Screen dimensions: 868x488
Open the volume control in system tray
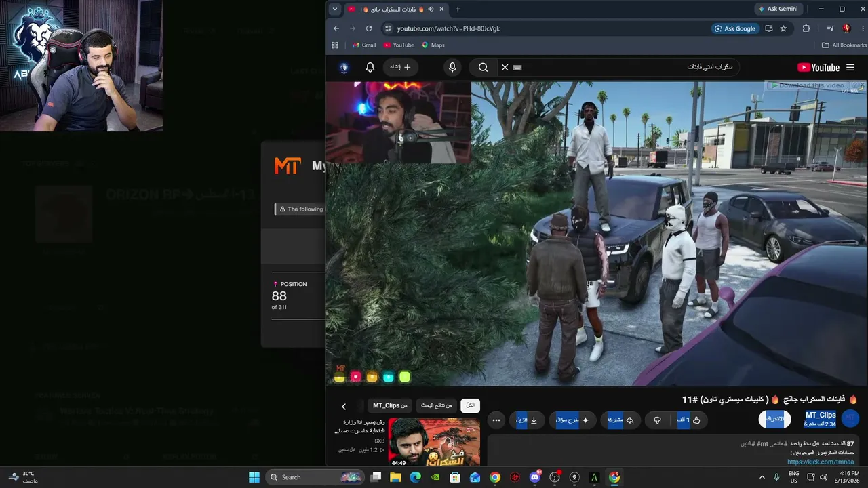[x=823, y=477]
